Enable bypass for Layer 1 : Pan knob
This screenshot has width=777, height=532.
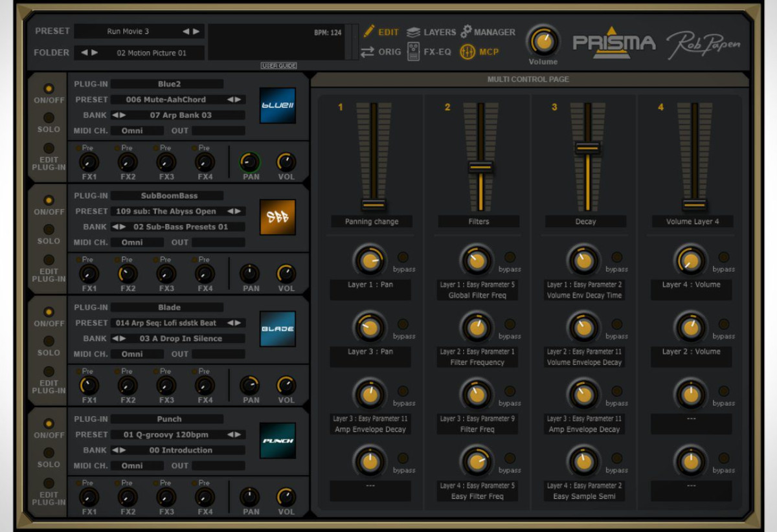(403, 258)
